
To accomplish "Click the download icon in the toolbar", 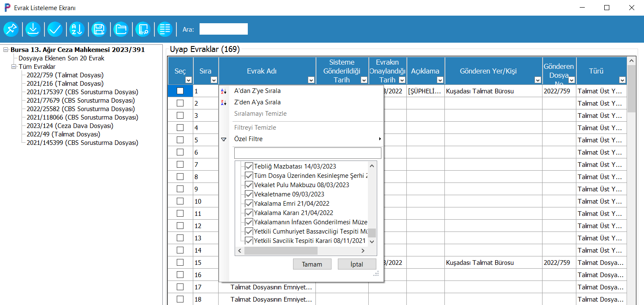I will [x=33, y=29].
